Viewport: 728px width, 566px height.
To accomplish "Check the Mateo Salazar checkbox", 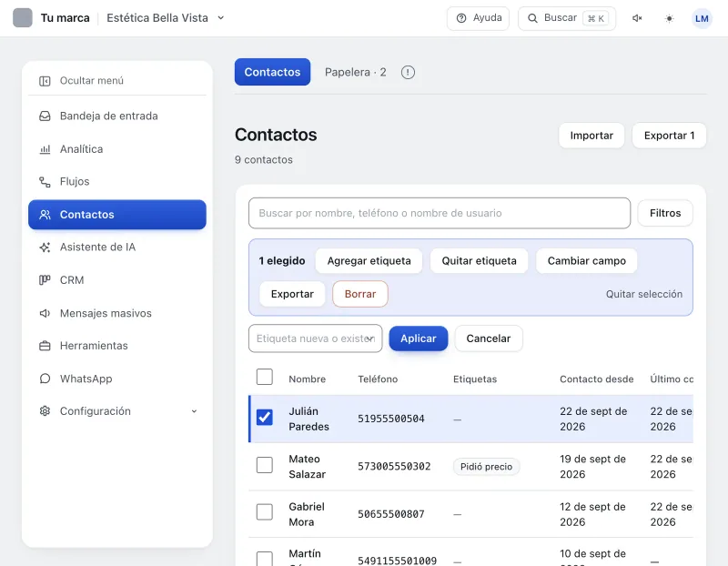I will (265, 465).
